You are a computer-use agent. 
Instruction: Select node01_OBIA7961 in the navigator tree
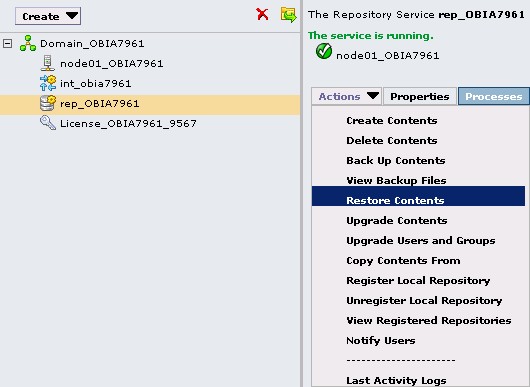[112, 64]
